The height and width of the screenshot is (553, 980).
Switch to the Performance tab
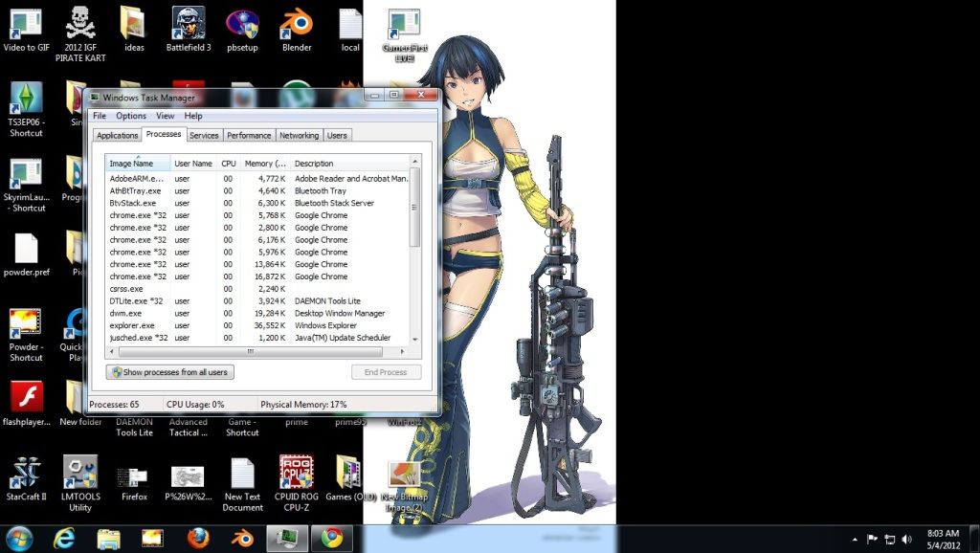pyautogui.click(x=249, y=136)
